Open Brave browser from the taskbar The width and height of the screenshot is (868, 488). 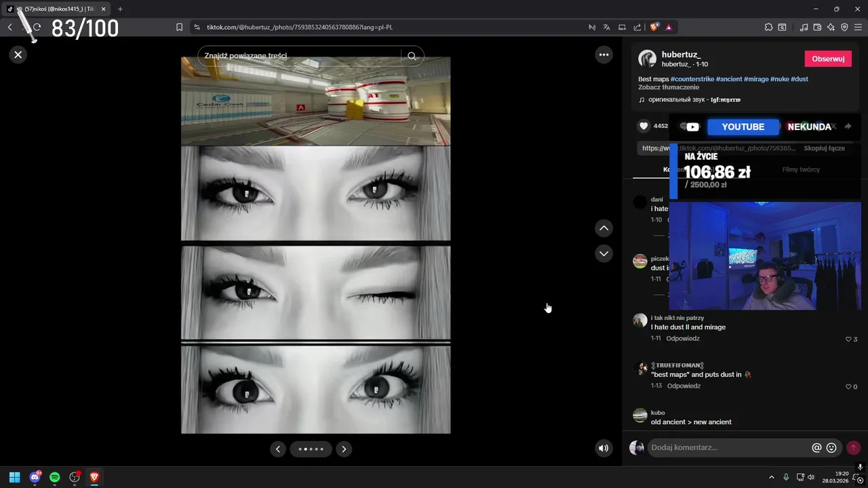coord(94,477)
